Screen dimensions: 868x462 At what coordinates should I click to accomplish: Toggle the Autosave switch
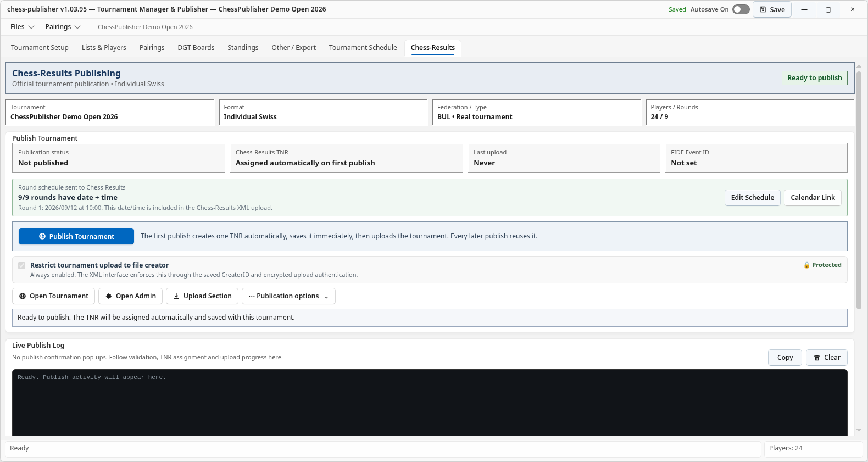741,9
